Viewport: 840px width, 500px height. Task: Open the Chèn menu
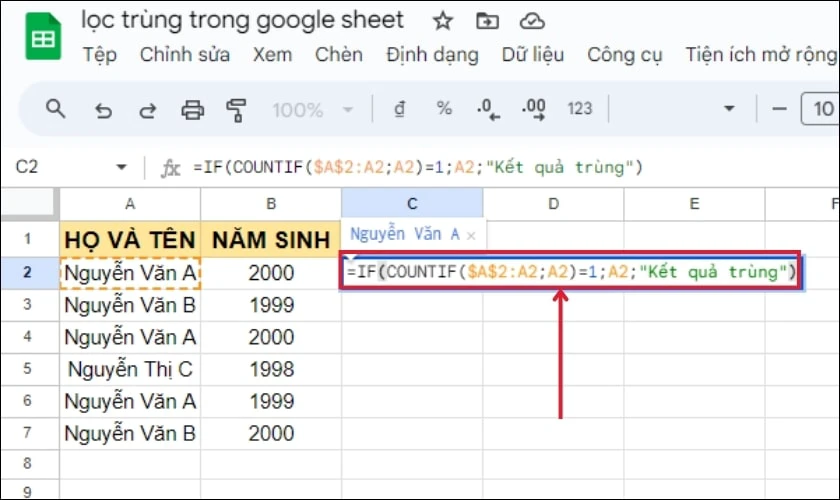339,55
